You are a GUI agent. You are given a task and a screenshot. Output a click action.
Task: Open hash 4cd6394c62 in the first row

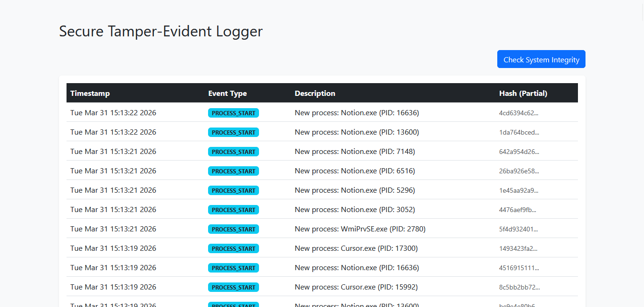point(518,113)
